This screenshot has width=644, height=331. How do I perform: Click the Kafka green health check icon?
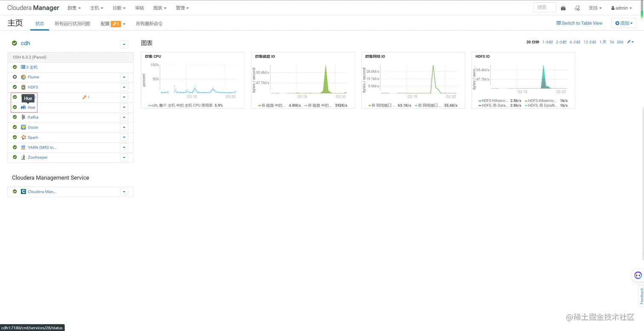[x=15, y=117]
